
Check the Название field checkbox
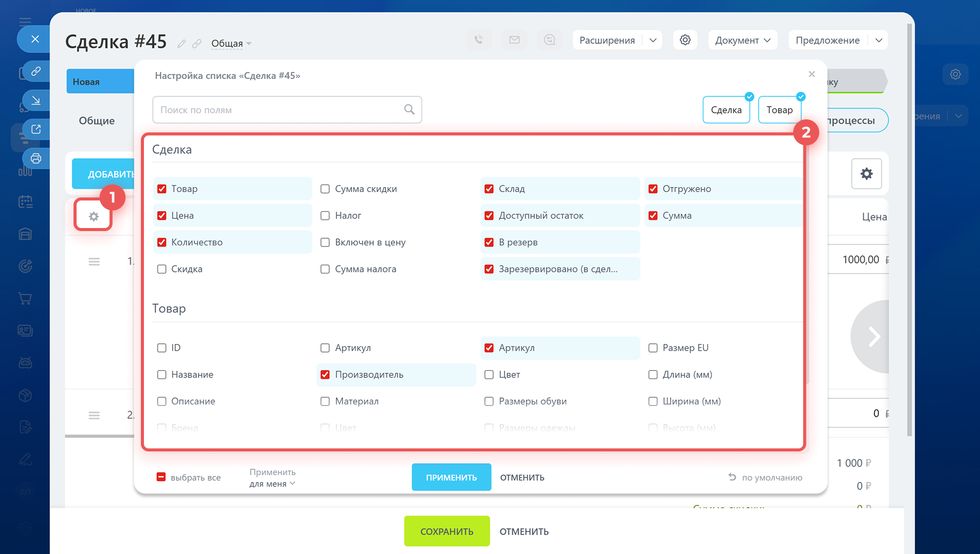point(162,374)
